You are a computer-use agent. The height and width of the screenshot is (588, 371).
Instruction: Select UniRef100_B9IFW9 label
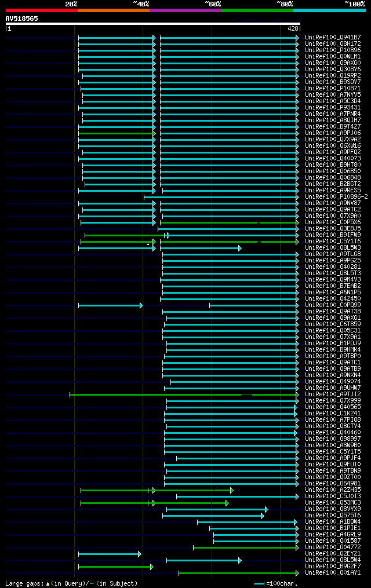coord(333,235)
